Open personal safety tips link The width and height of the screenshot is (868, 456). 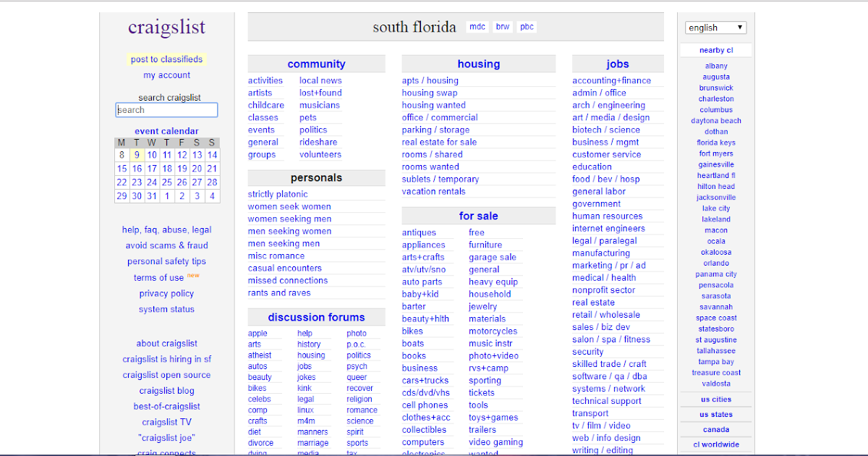(x=166, y=262)
